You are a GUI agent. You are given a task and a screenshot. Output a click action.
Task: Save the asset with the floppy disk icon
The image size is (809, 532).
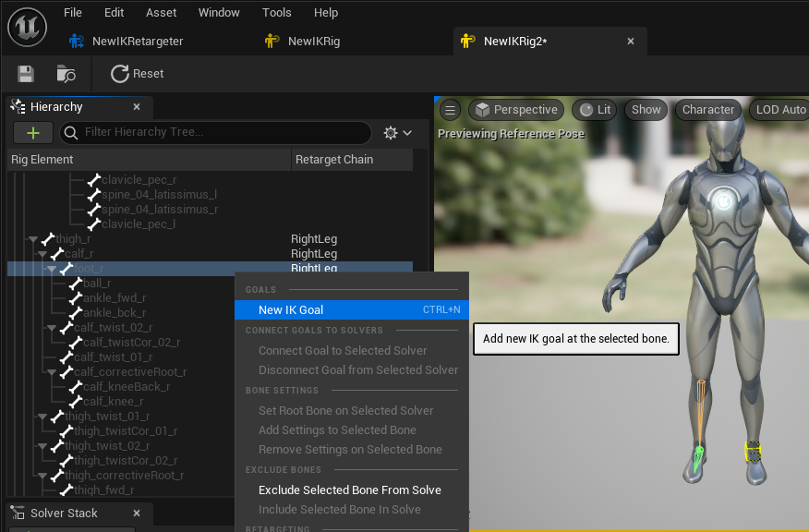26,74
